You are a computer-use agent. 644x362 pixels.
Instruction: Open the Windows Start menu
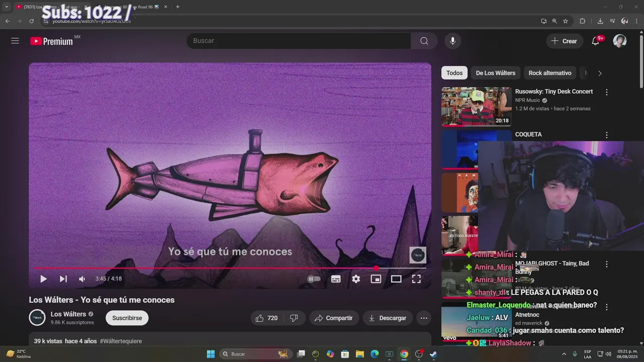(211, 354)
